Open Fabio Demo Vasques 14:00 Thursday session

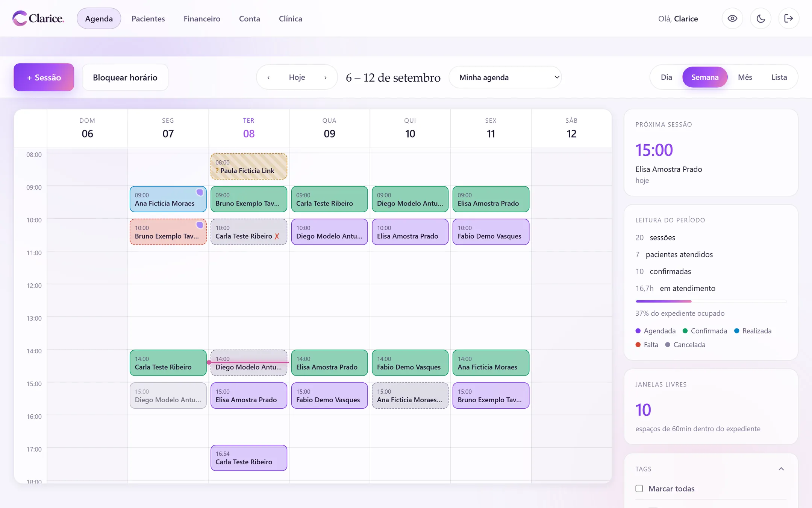410,363
